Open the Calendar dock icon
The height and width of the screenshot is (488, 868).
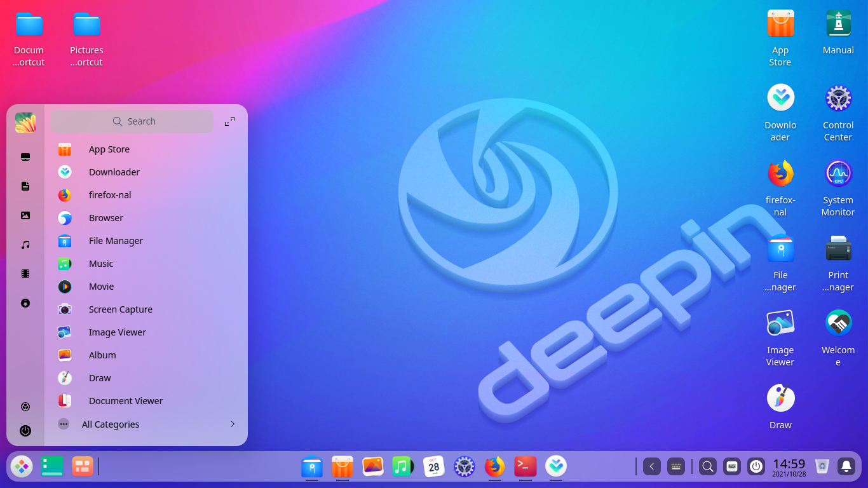tap(434, 467)
